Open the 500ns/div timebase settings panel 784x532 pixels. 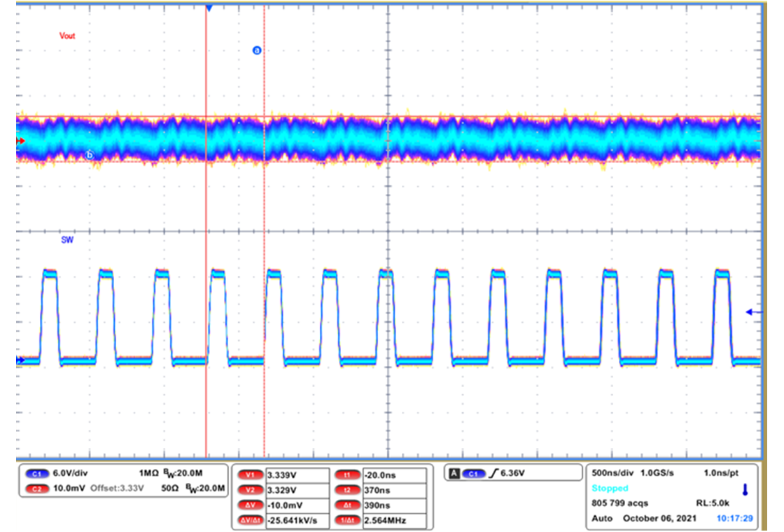click(x=612, y=473)
